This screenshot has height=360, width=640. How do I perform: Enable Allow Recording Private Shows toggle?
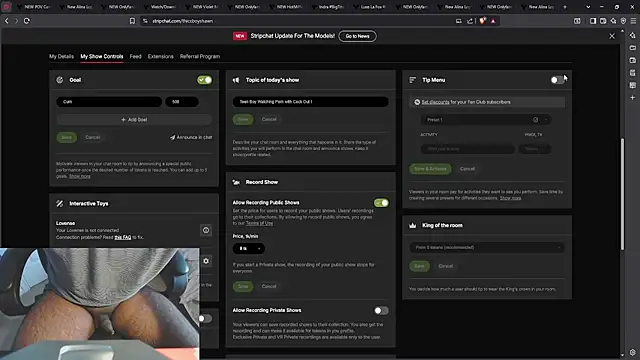381,311
